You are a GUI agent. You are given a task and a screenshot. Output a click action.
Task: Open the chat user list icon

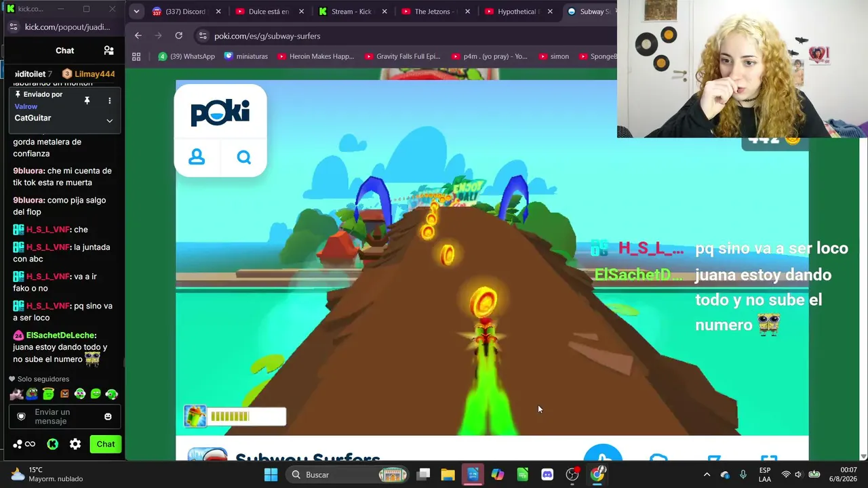coord(108,50)
